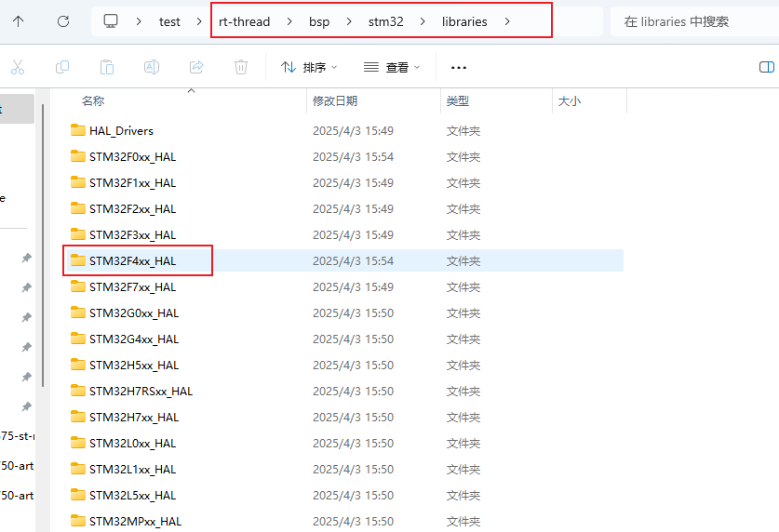This screenshot has width=779, height=532.
Task: Select the STM32L5xx_HAL folder
Action: (133, 496)
